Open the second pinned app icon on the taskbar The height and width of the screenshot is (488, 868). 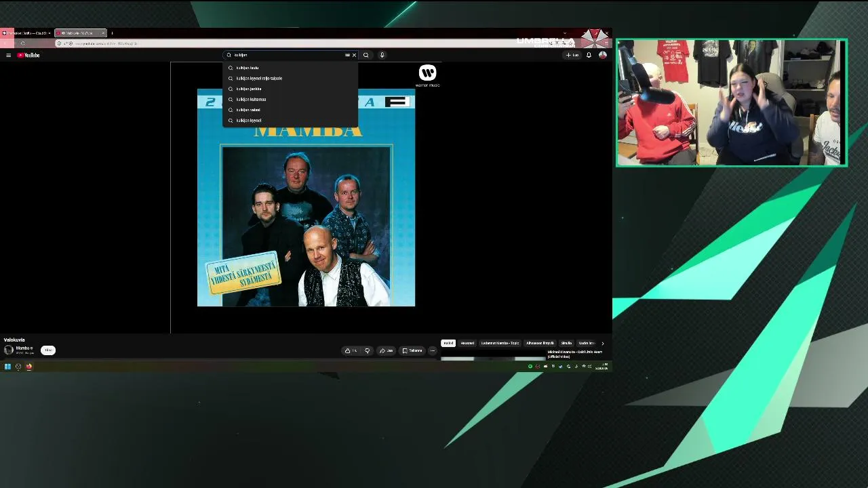coord(18,367)
